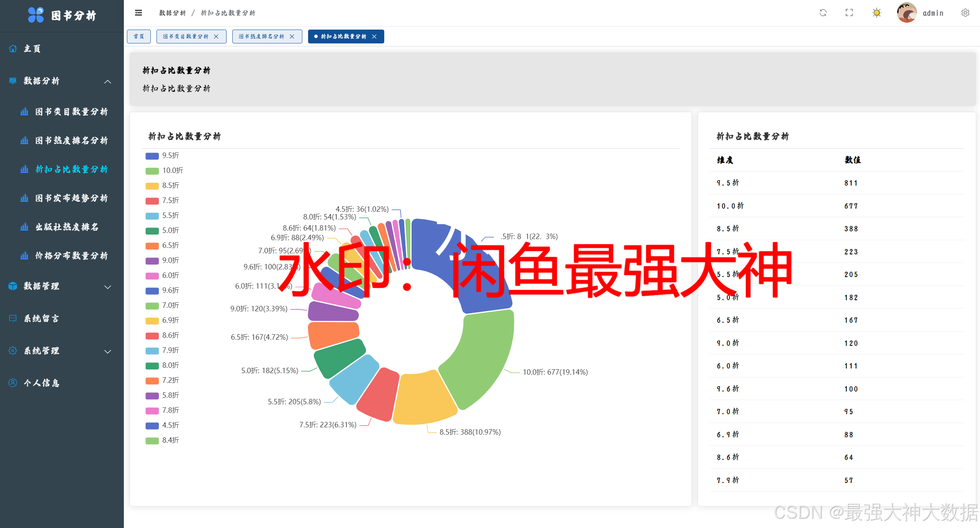Close the 图书热度排名分析 tab

tap(292, 37)
